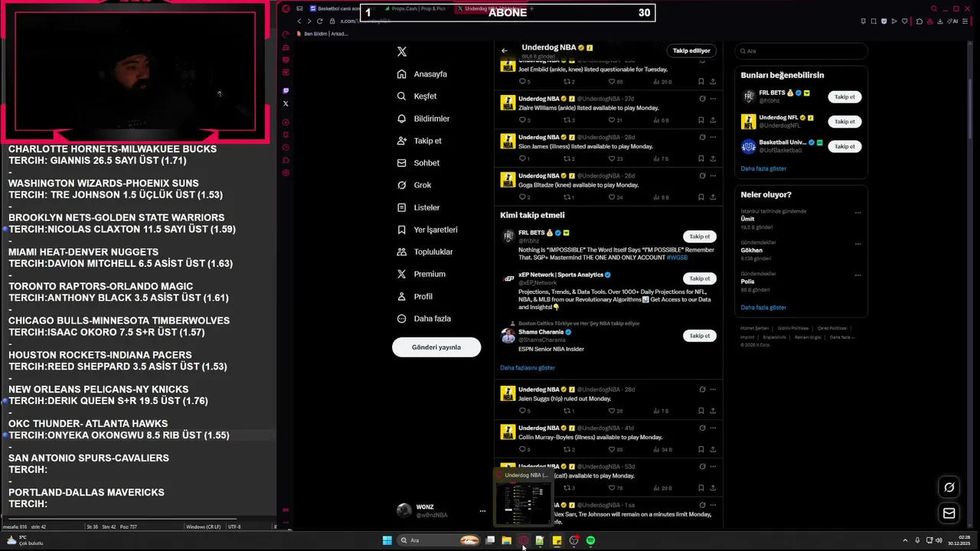The image size is (980, 551).
Task: Follow xEP Network in Kimi takip etmeli
Action: click(699, 279)
